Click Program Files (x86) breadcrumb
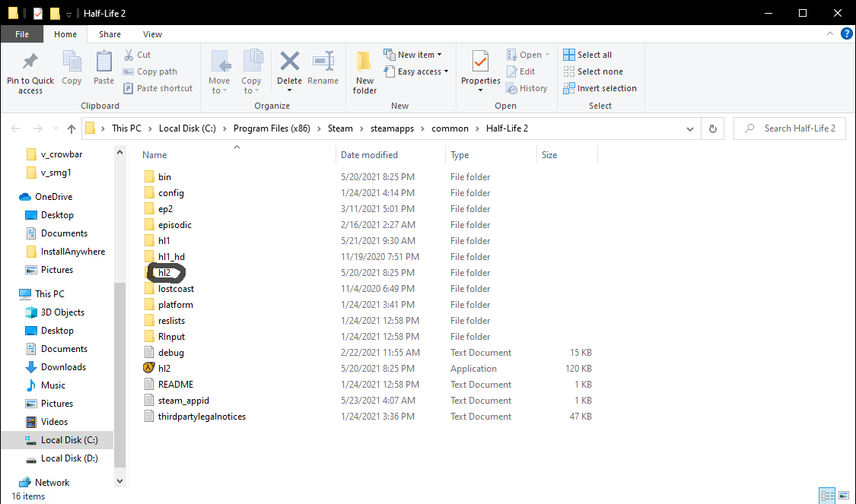Screen dimensions: 856x504 [272, 128]
